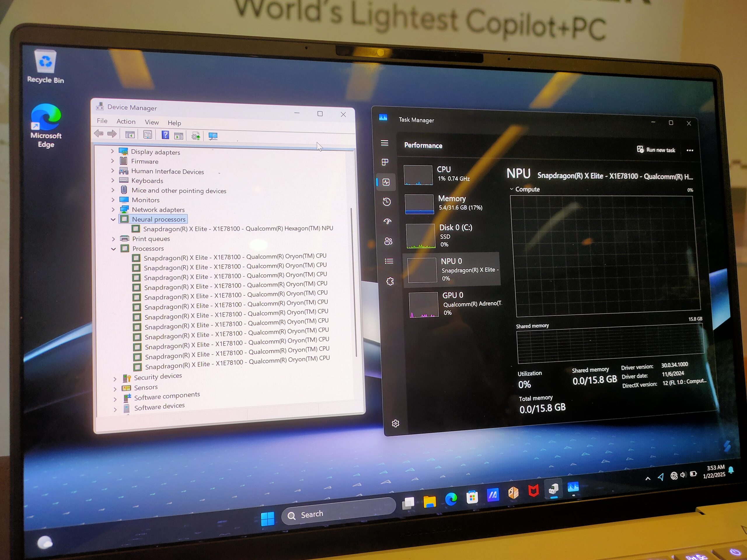Open Task View on the taskbar
This screenshot has height=560, width=747.
pyautogui.click(x=408, y=503)
